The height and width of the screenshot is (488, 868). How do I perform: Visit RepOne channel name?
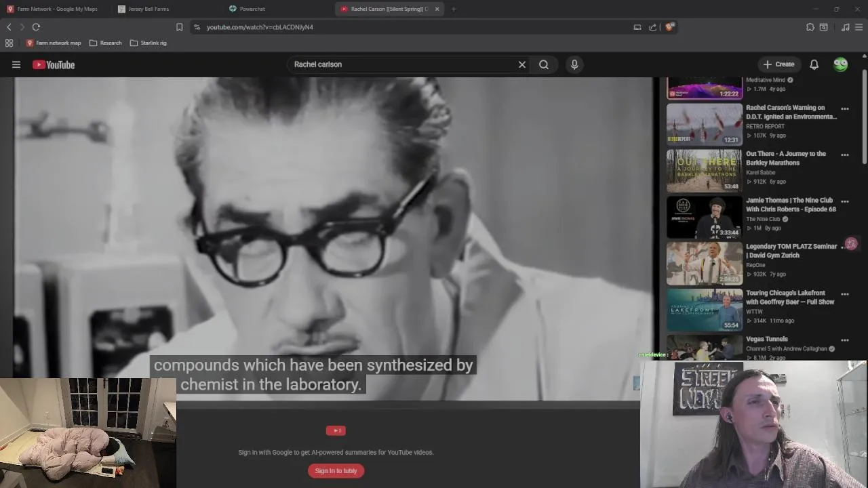(755, 265)
